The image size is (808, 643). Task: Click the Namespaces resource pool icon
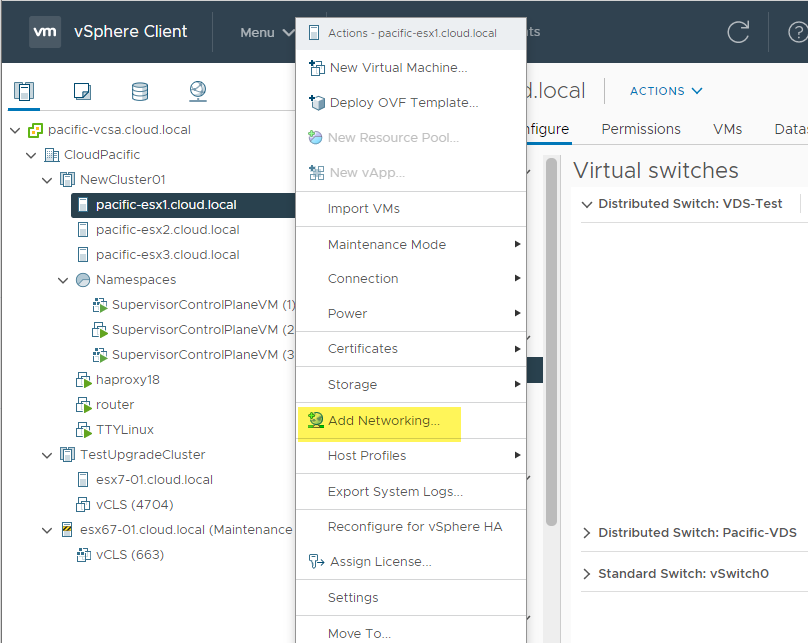[83, 280]
